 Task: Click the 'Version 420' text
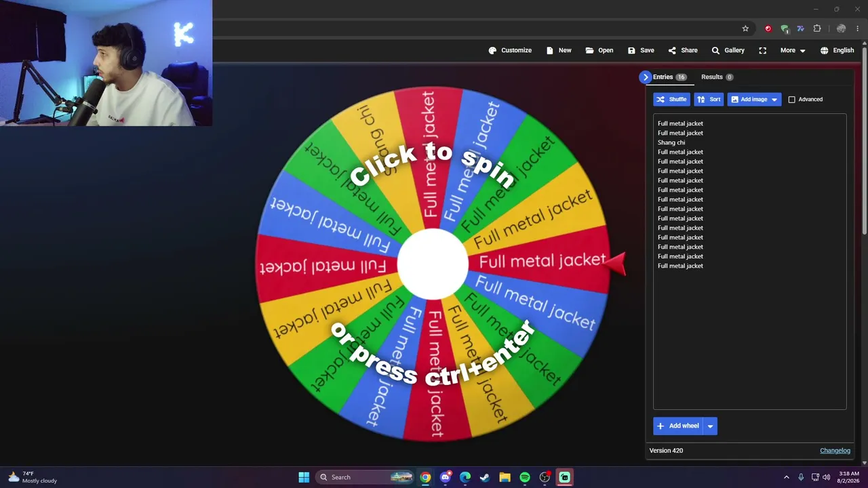[x=666, y=451]
